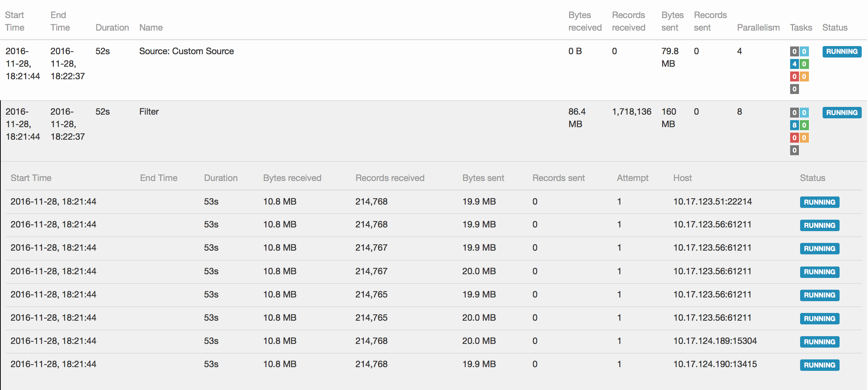The image size is (868, 390).
Task: Click parallelism value 4 in Source row
Action: pyautogui.click(x=739, y=51)
